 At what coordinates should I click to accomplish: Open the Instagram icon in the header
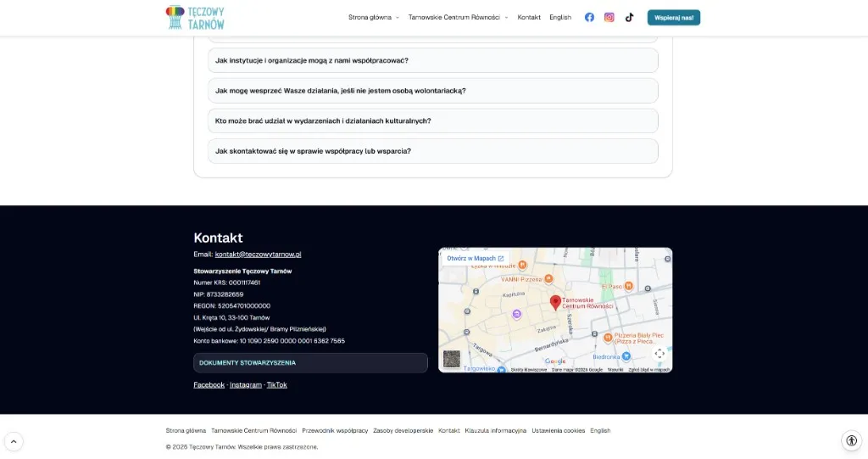609,17
